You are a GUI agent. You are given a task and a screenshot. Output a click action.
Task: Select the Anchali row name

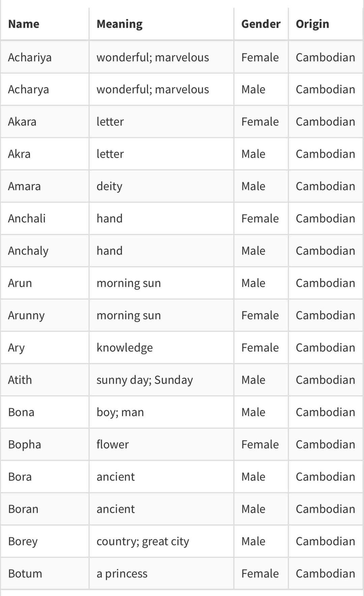27,218
